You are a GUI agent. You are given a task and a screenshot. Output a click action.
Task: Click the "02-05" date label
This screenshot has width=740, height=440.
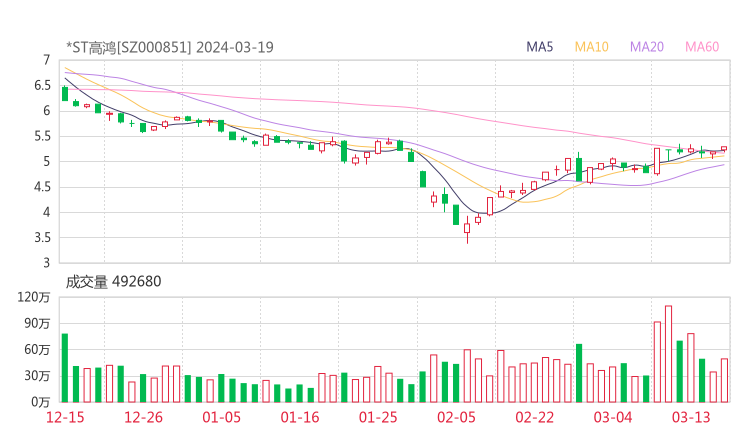(x=456, y=417)
